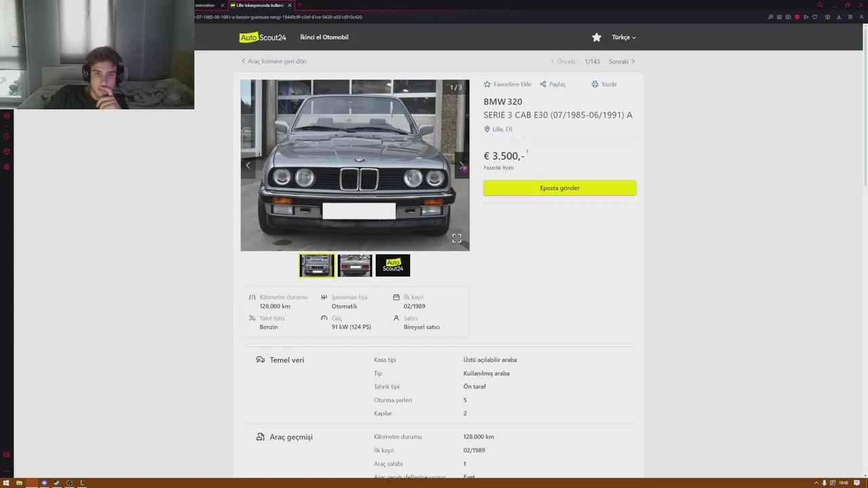The image size is (868, 488).
Task: Click the Eposta gönder button
Action: pyautogui.click(x=559, y=188)
